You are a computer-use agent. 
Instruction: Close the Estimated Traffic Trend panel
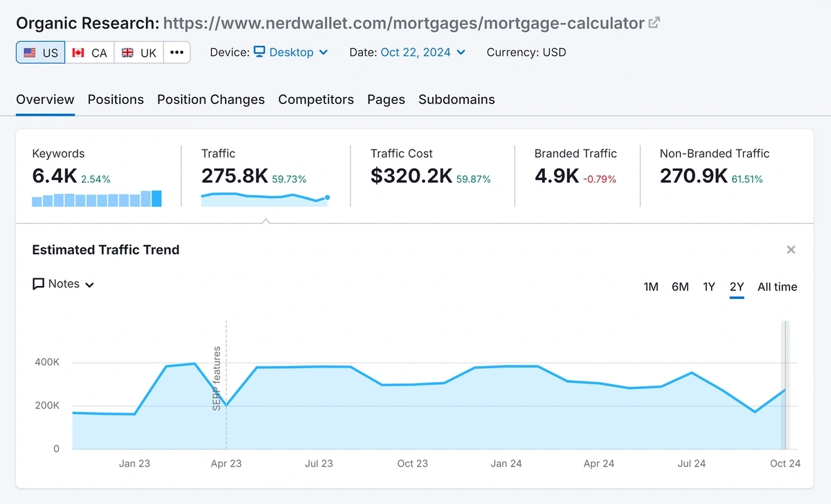coord(791,250)
